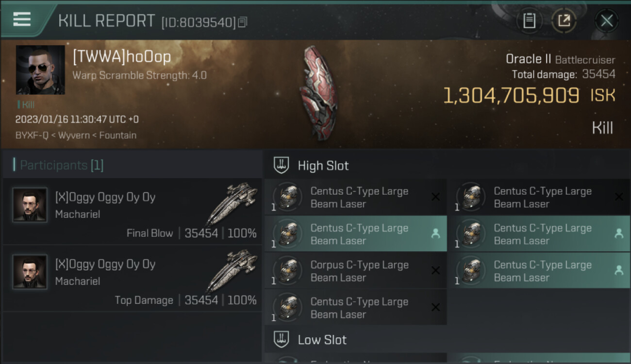Click the Low Slot section header
631x364 pixels.
tap(447, 339)
